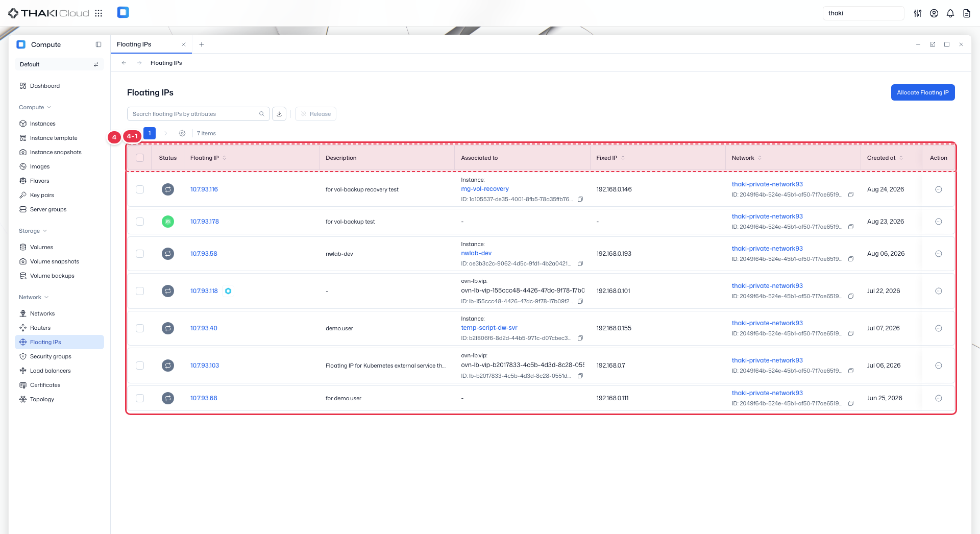
Task: Collapse the Storage sidebar section
Action: click(33, 231)
